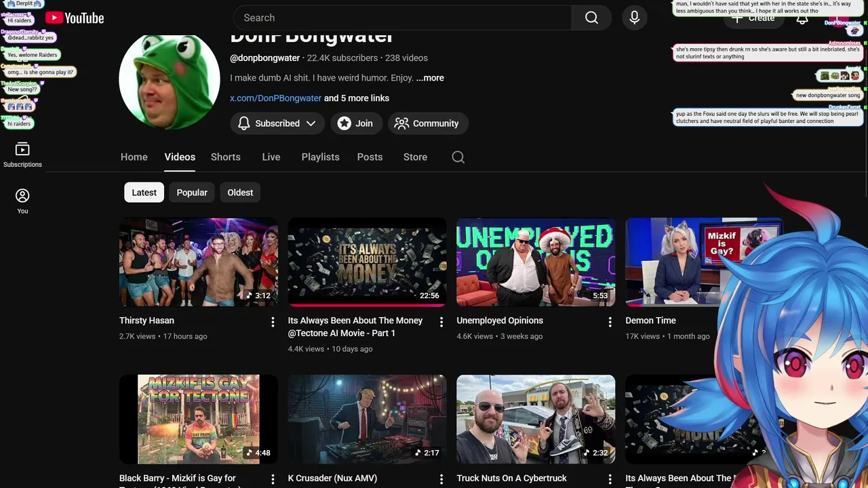Click the 4.6K views 3 weeks ago text
The width and height of the screenshot is (868, 488).
point(500,336)
